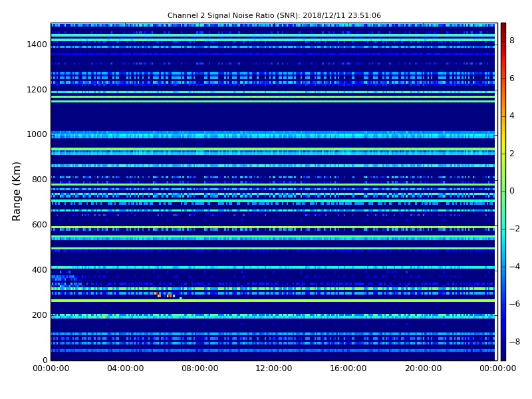Click the colorbar label −8
This screenshot has width=532, height=399.
click(x=514, y=342)
